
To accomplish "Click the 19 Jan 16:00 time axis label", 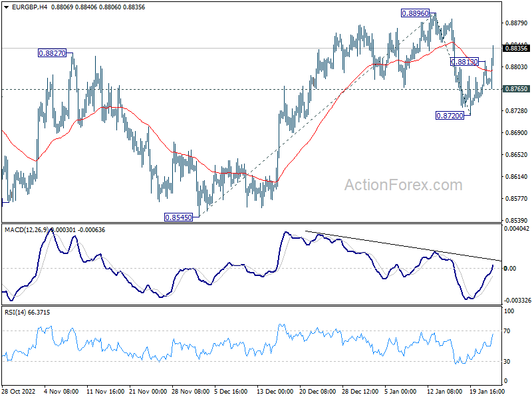I will coord(487,391).
